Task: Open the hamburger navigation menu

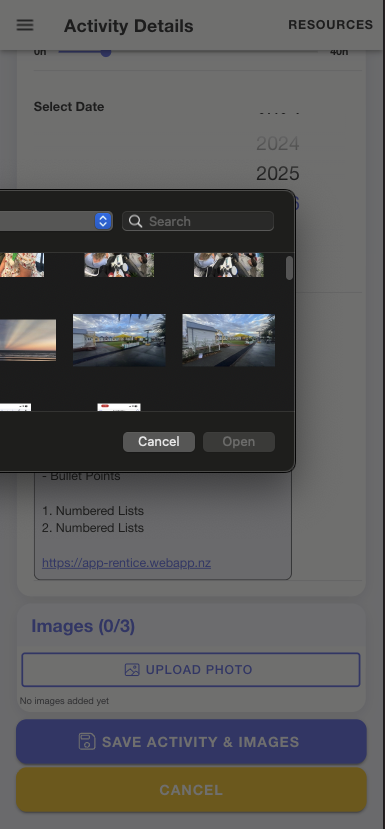Action: (25, 25)
